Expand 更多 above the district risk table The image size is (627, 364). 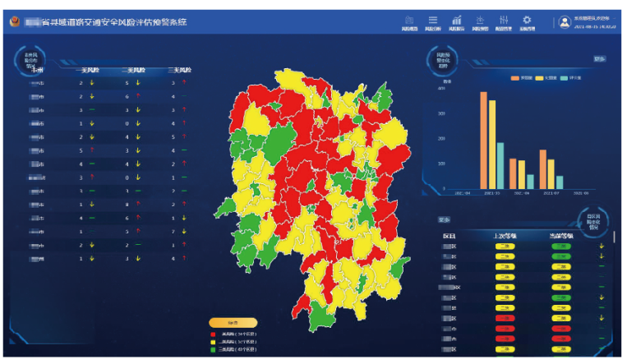pos(444,219)
